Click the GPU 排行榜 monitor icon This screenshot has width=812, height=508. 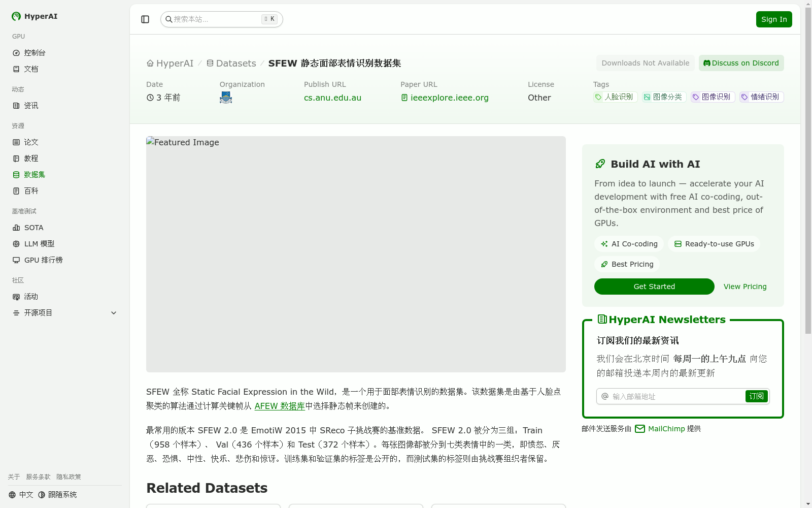point(16,260)
